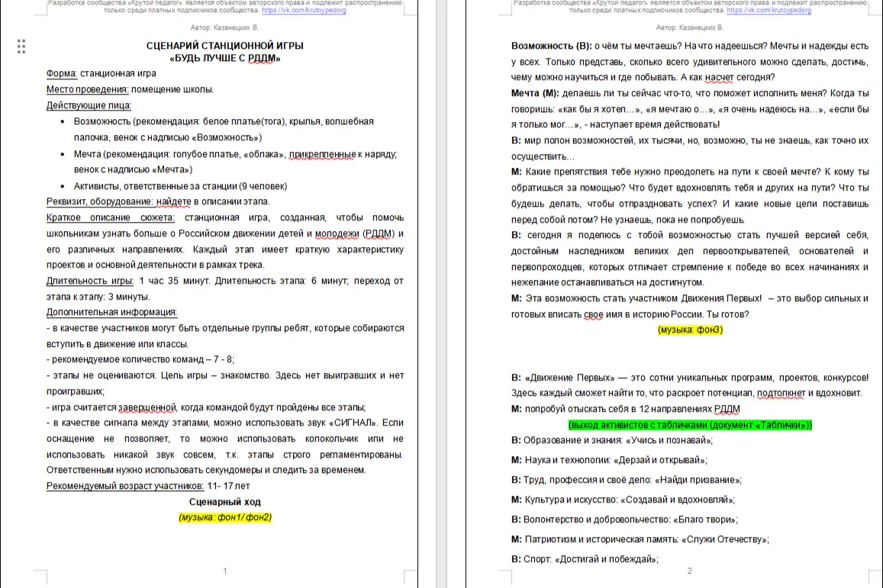This screenshot has height=588, width=883.
Task: Click the spell-flagged word «свое» on page 2
Action: pyautogui.click(x=593, y=314)
